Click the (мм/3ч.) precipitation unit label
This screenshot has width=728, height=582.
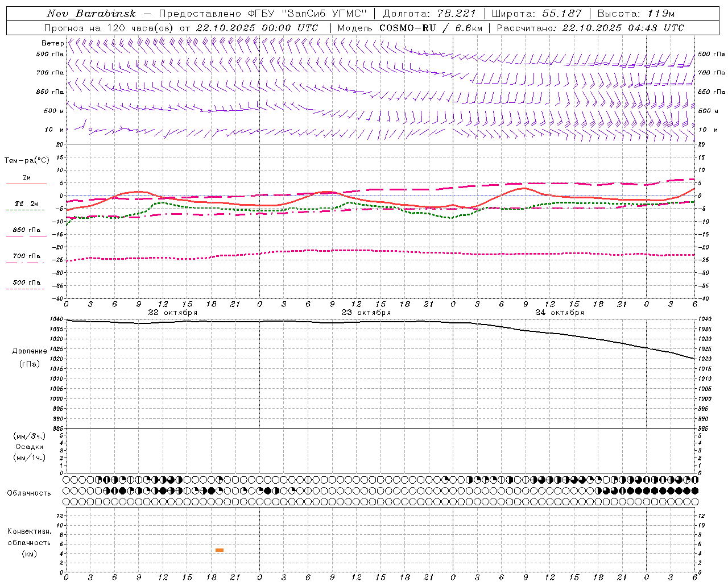pyautogui.click(x=30, y=436)
